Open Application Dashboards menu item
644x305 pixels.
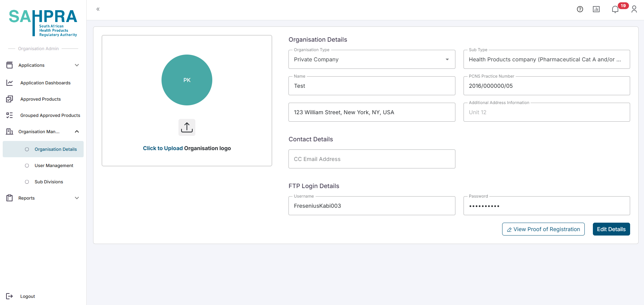point(45,83)
